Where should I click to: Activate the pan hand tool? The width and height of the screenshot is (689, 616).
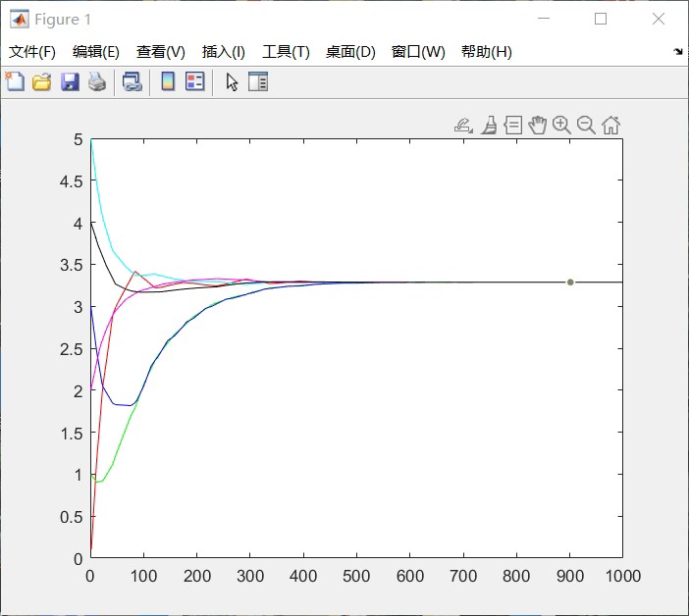(x=538, y=126)
